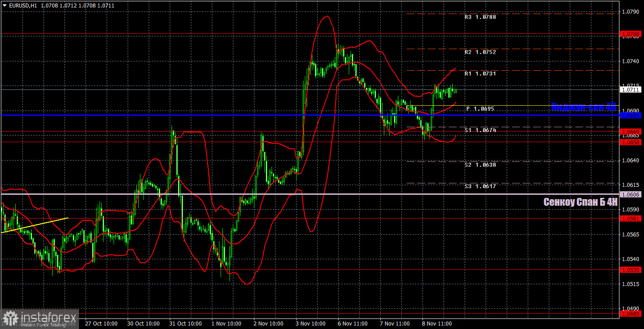This screenshot has height=329, width=644.
Task: Click the pivot label 'S3 1.0617'
Action: pos(480,186)
